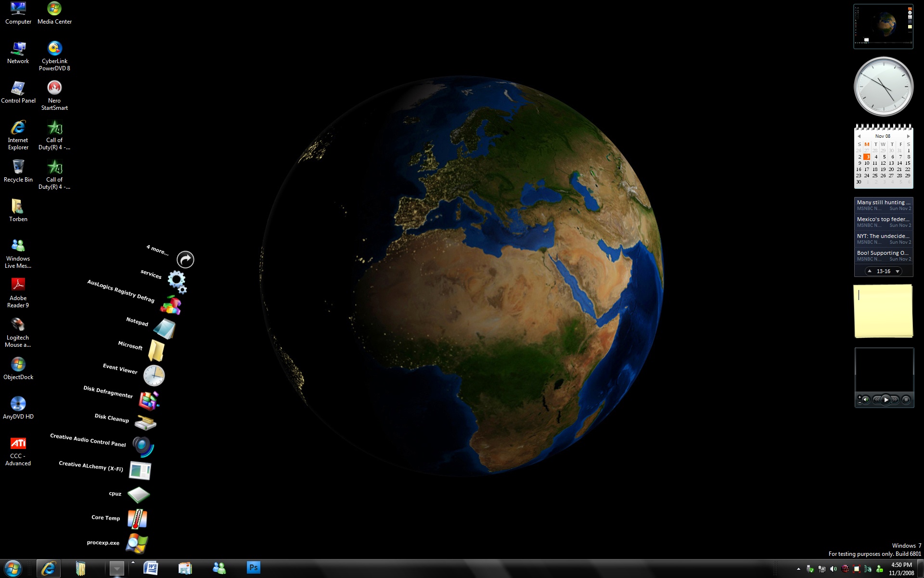
Task: Stop playback in the media gadget
Action: [906, 399]
